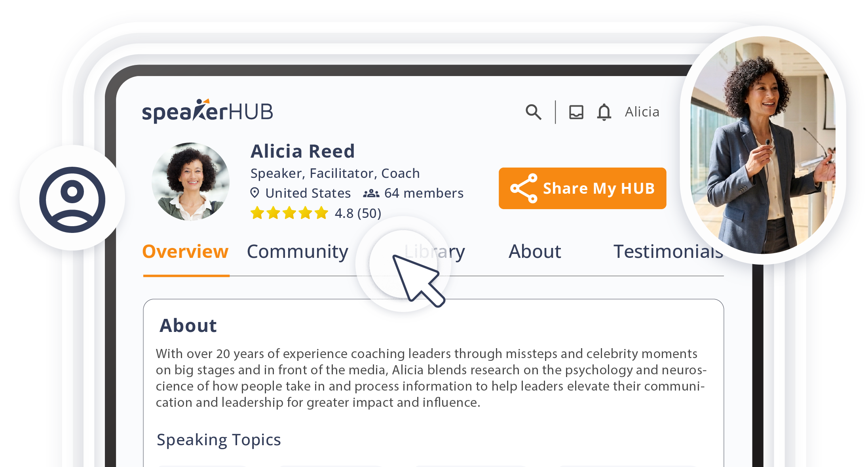Click the large speaker stage photo

tap(762, 145)
